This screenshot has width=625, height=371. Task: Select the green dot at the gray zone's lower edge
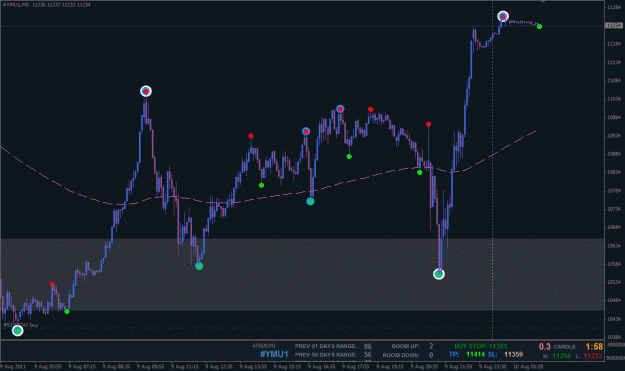pyautogui.click(x=67, y=311)
